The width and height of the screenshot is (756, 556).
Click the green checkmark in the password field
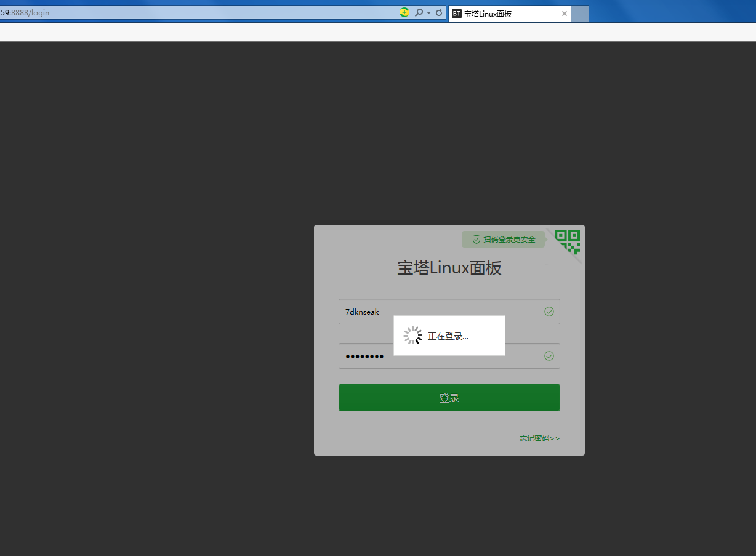[549, 355]
